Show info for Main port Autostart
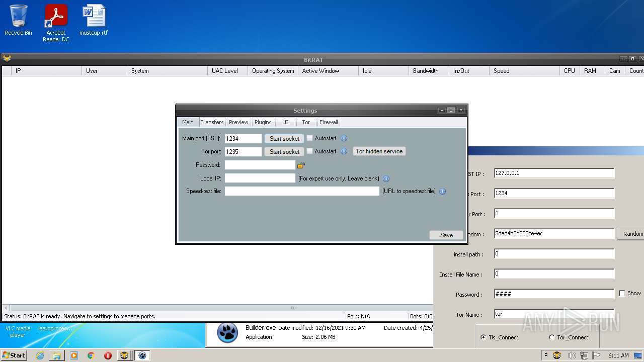Screen dimensions: 644x362 344,138
